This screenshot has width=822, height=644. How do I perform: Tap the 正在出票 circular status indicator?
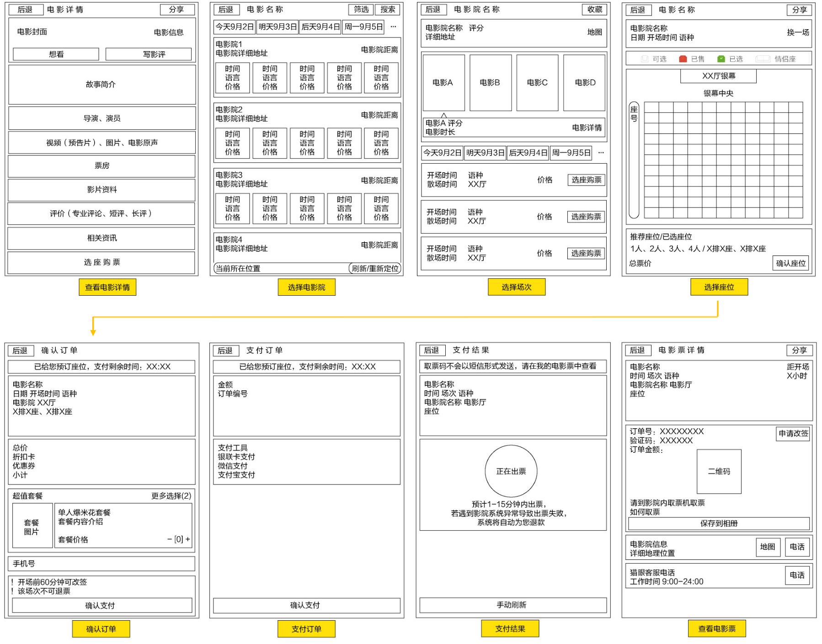click(511, 471)
